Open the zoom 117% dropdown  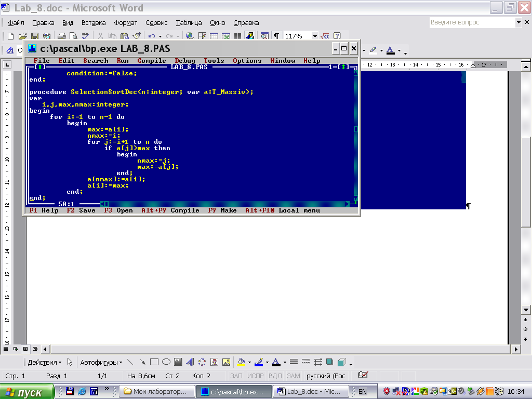315,36
